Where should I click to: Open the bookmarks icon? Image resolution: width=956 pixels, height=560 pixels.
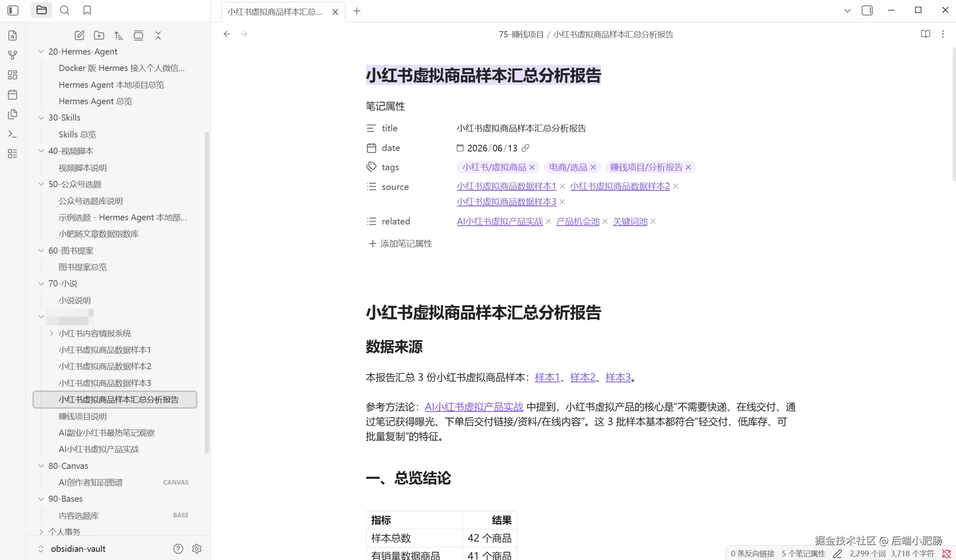pos(87,10)
